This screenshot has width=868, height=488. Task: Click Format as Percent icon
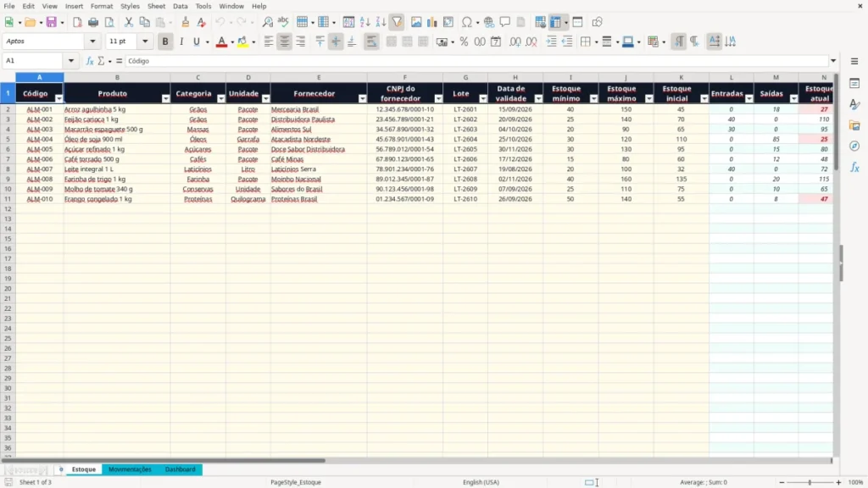click(x=464, y=42)
